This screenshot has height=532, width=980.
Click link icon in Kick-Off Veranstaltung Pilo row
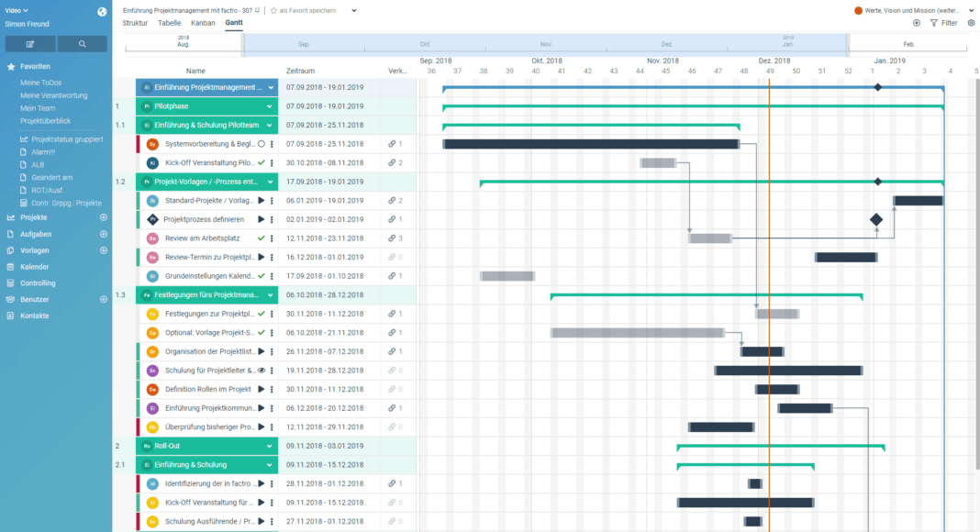[x=392, y=163]
